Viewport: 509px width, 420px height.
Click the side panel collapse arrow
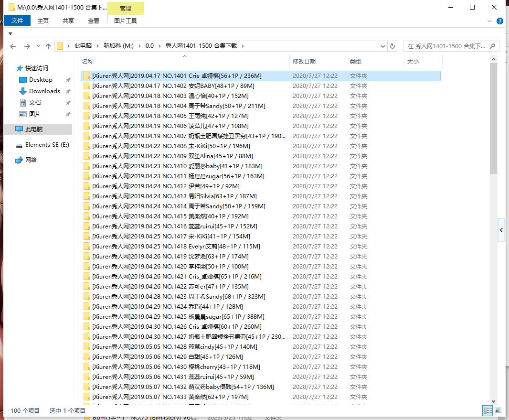tap(501, 230)
